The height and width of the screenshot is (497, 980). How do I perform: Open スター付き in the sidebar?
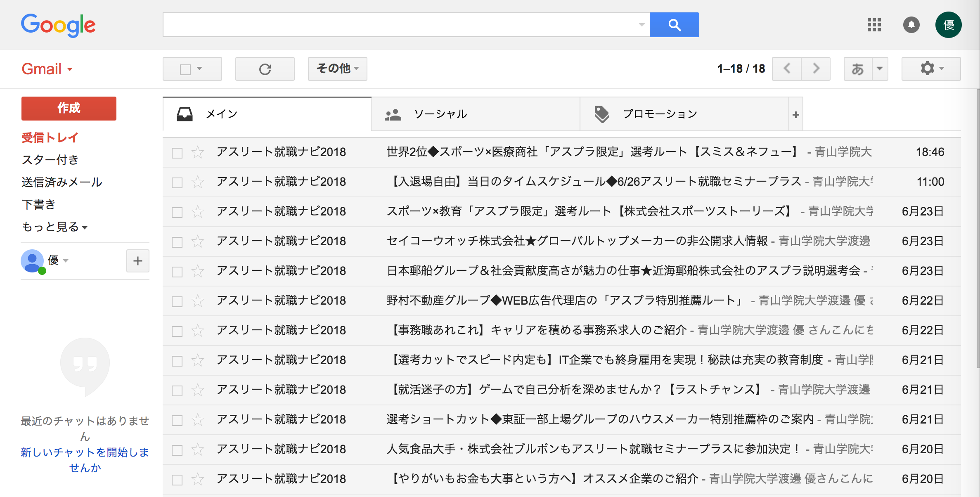tap(50, 160)
